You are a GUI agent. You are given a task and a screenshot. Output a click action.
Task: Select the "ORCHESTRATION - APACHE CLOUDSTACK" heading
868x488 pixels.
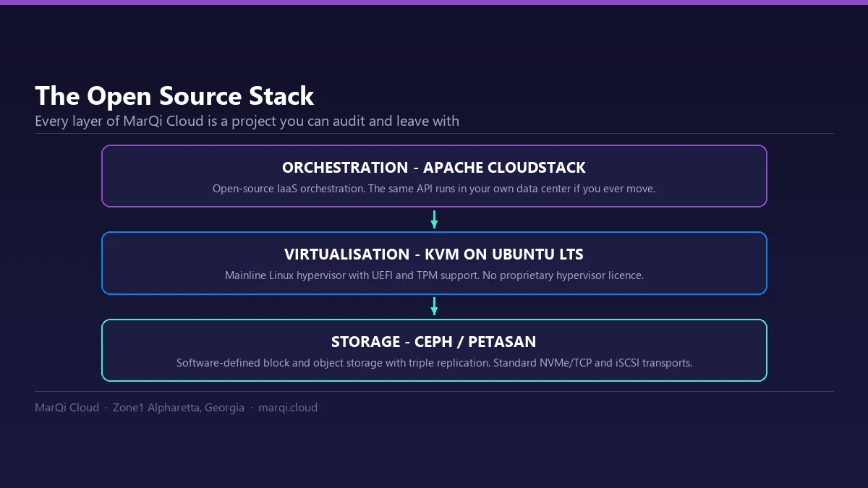(x=434, y=168)
